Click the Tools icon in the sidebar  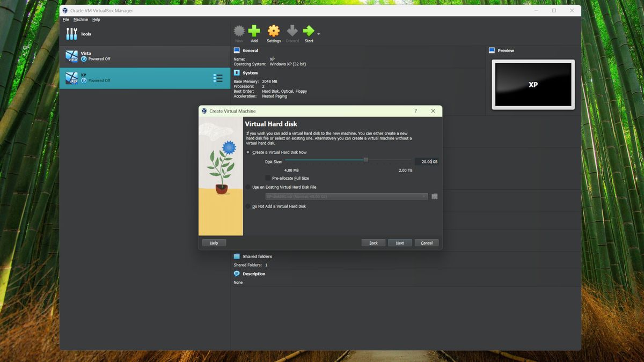[x=71, y=33]
